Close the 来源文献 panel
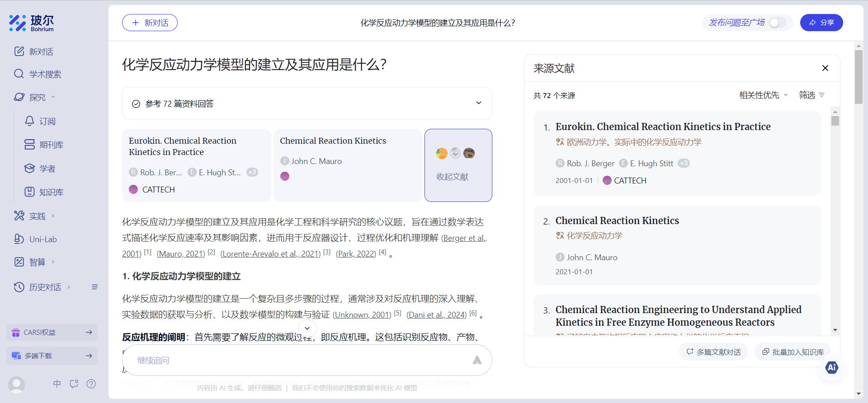The image size is (868, 403). 825,68
